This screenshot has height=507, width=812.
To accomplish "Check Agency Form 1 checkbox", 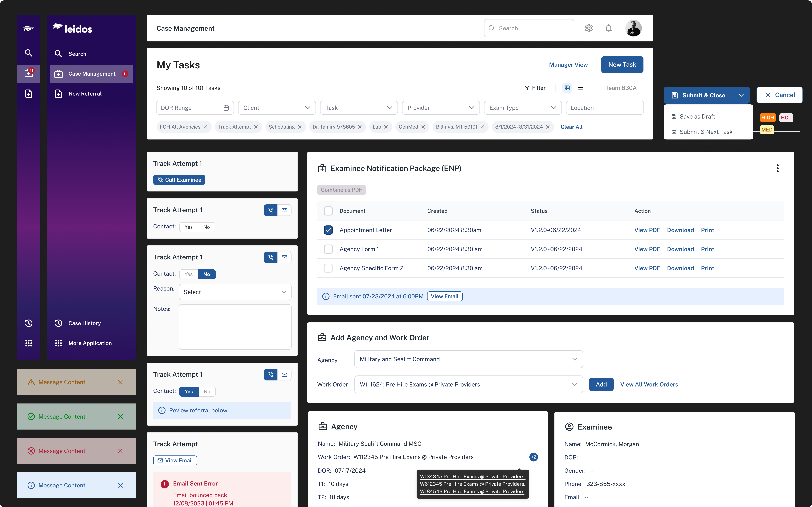I will click(328, 249).
